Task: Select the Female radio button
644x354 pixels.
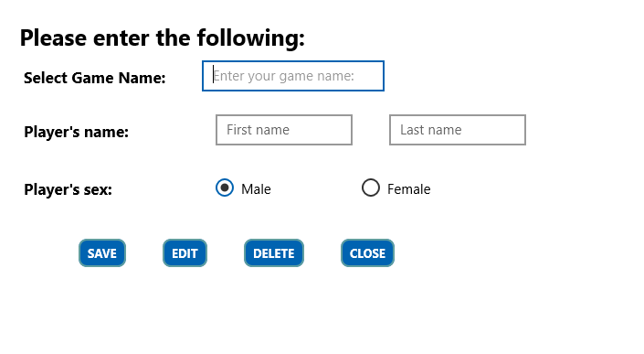Action: [371, 188]
